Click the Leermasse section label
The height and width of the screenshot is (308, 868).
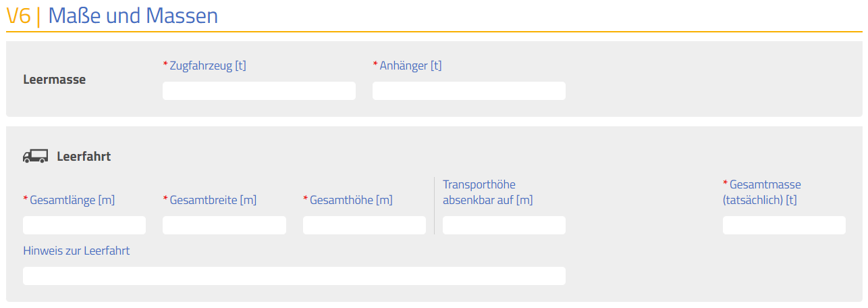tap(55, 80)
